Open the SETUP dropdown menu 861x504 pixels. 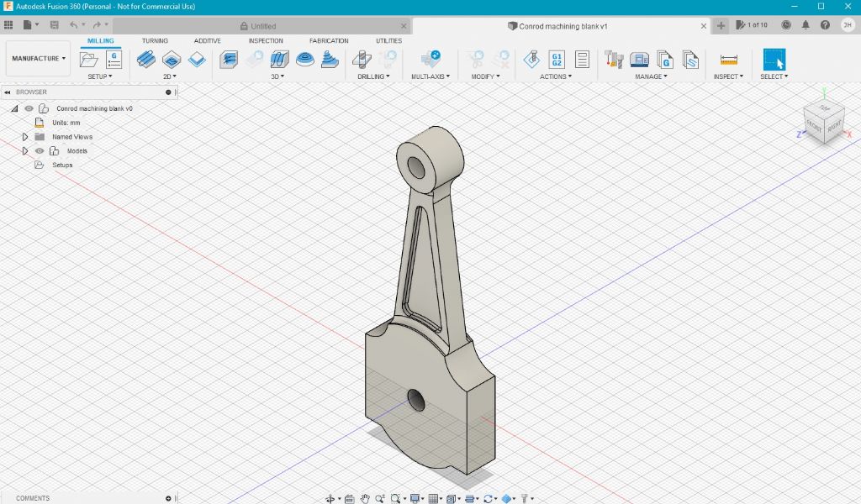point(99,76)
